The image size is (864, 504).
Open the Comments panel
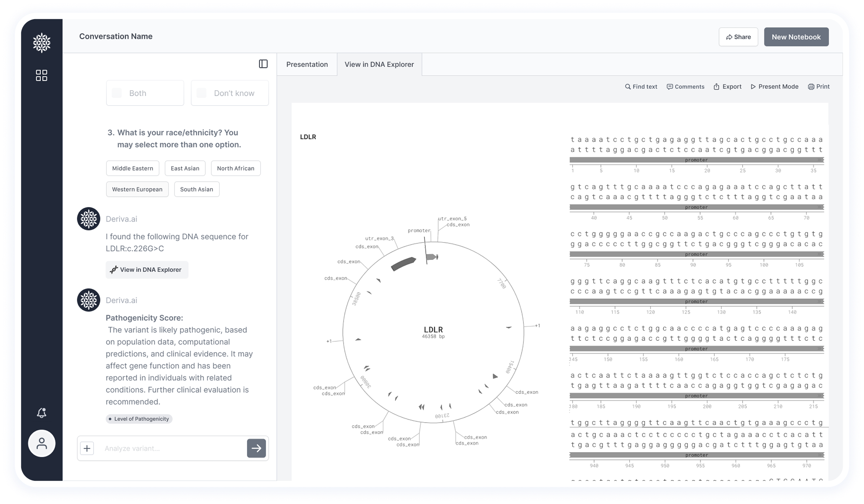click(x=685, y=87)
